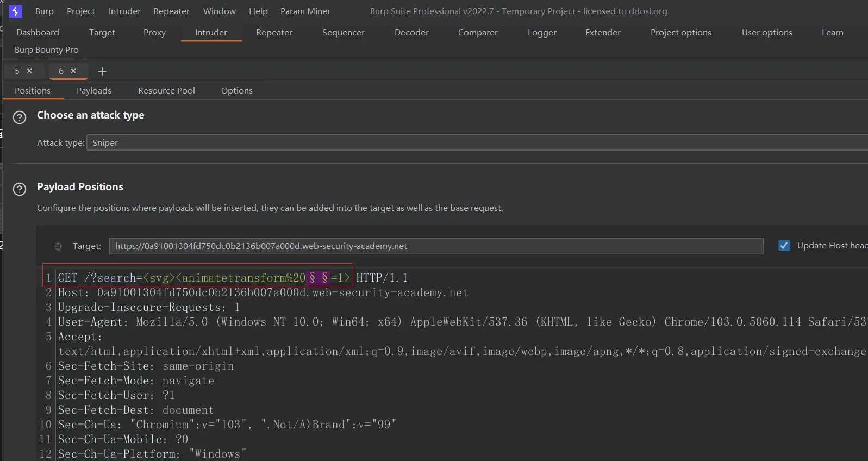Switch to the Payloads sub-tab
The height and width of the screenshot is (461, 868).
click(x=94, y=90)
